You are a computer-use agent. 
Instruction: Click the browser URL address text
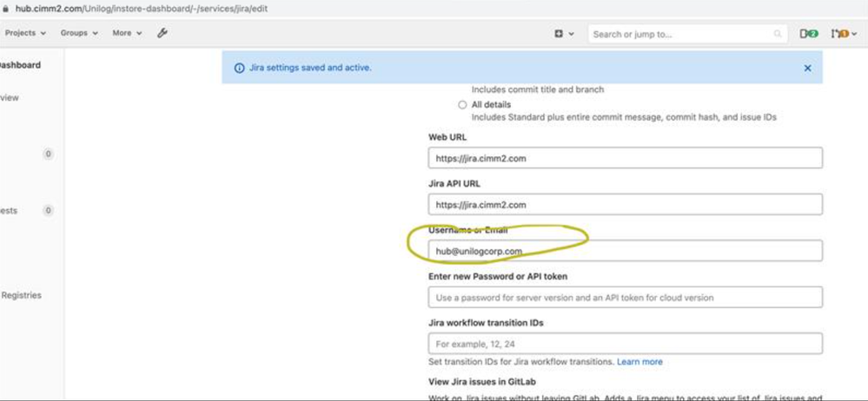click(142, 10)
